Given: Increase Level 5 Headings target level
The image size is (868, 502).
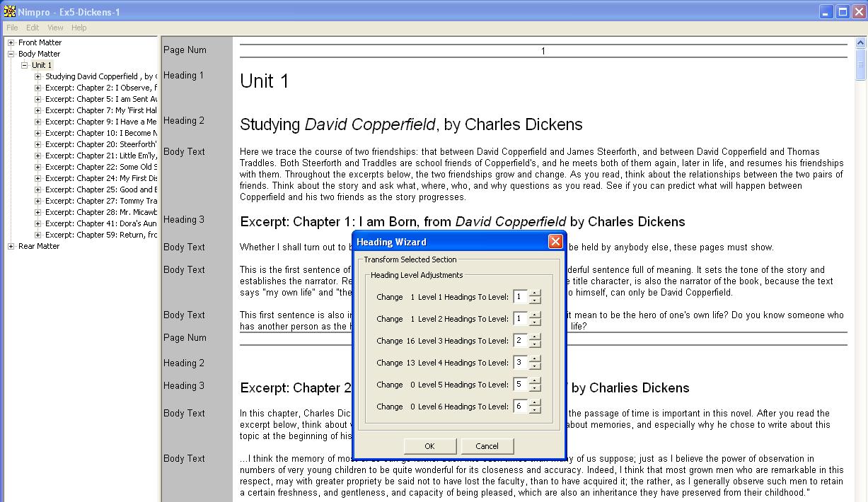Looking at the screenshot, I should coord(535,381).
